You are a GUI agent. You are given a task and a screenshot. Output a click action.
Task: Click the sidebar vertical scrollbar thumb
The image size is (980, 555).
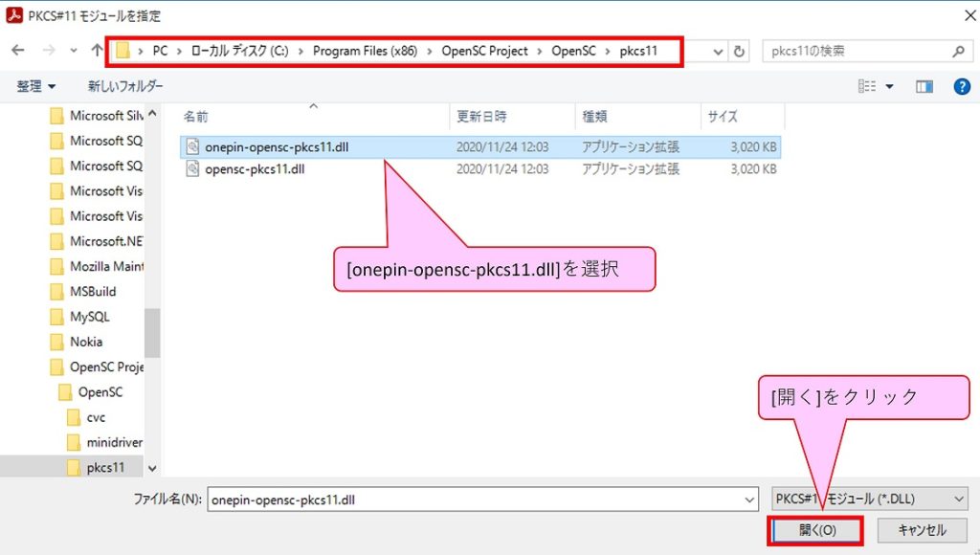pos(151,333)
